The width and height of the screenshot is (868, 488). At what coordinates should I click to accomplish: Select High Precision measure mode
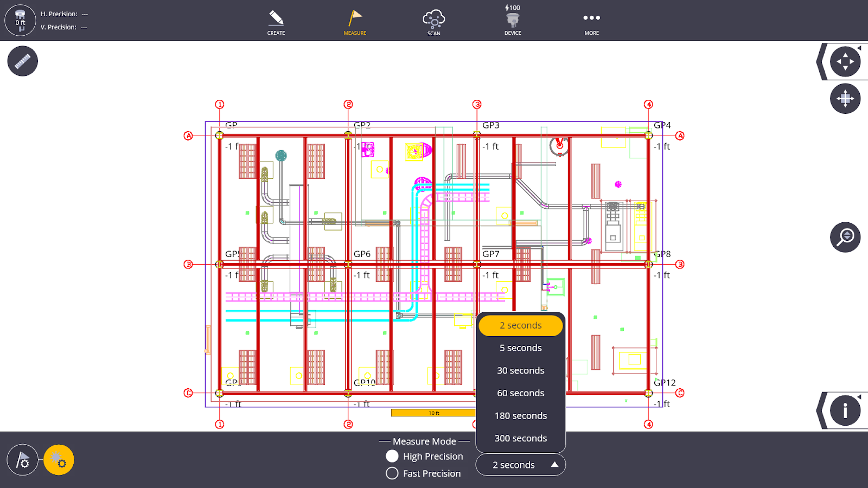click(392, 457)
